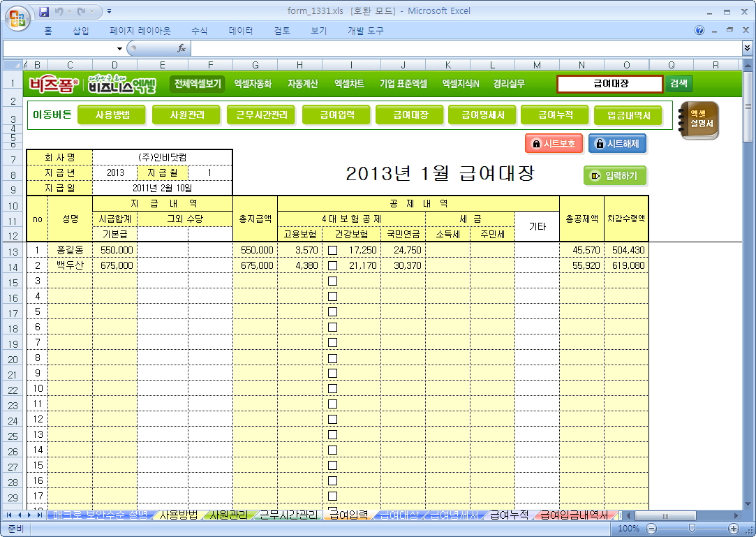Click the 급여대장 search input field

[x=609, y=84]
